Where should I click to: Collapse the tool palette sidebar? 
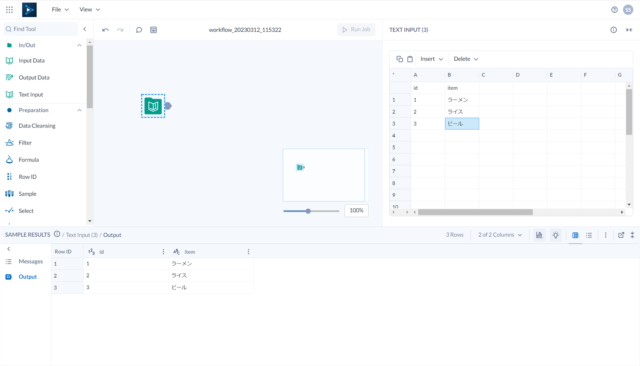click(x=85, y=29)
